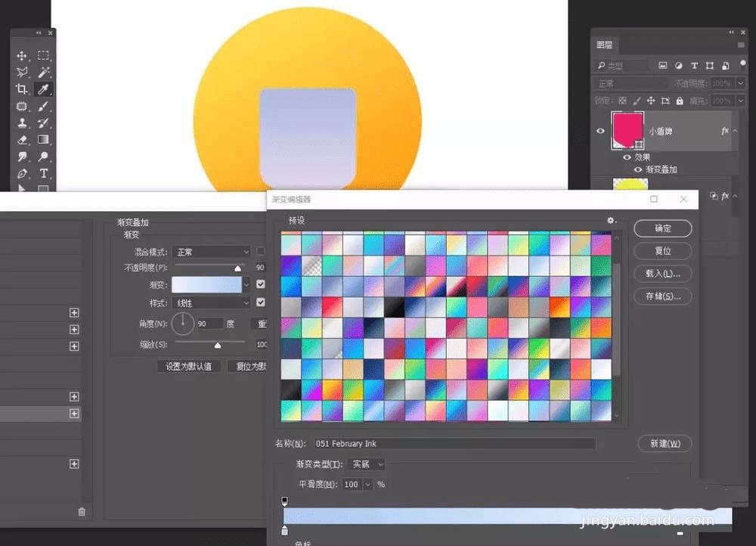Open the Layers panel flyout menu
Viewport: 756px width, 546px height.
click(741, 45)
